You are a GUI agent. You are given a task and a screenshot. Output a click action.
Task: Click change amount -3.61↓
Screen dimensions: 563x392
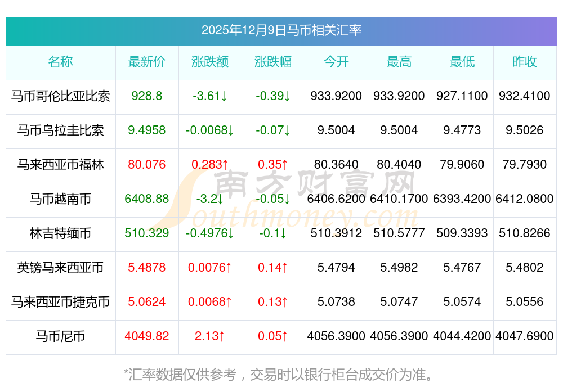(x=209, y=96)
